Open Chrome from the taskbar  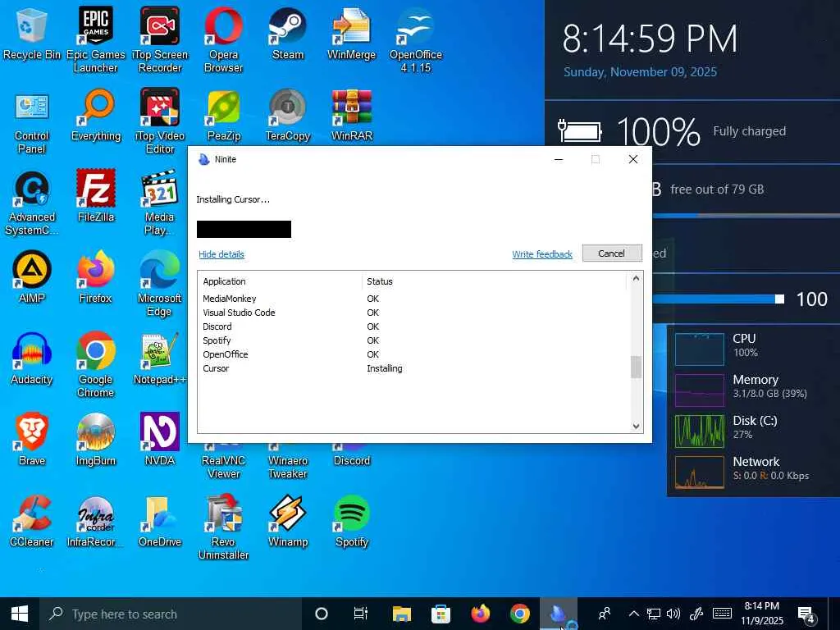coord(519,614)
